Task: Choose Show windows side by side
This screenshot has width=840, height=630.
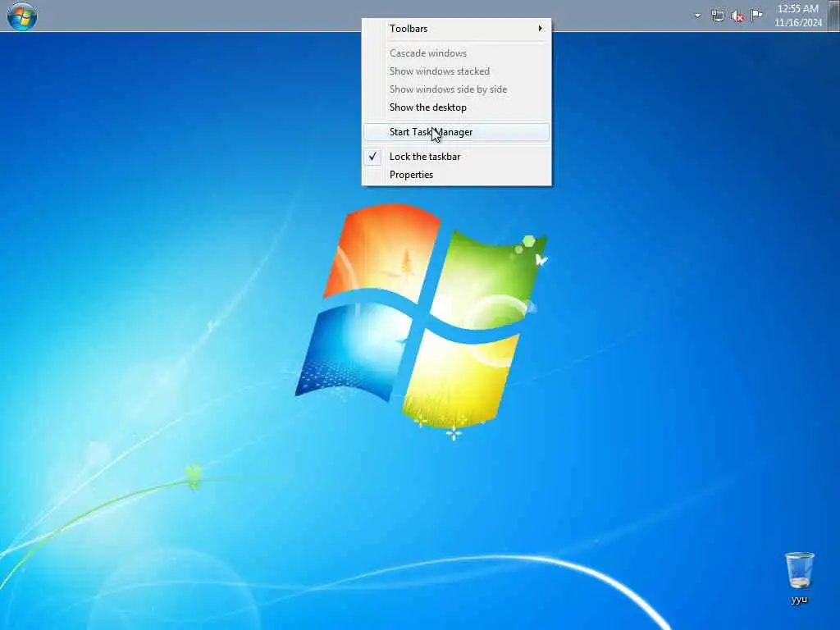Action: tap(456, 89)
